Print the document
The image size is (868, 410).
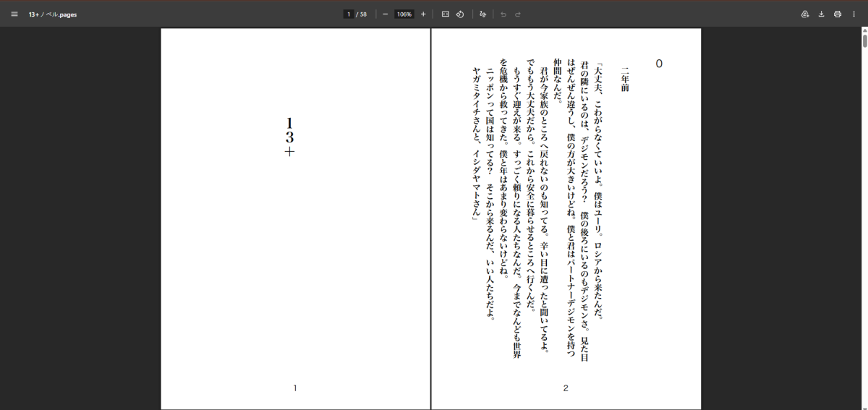(x=838, y=14)
